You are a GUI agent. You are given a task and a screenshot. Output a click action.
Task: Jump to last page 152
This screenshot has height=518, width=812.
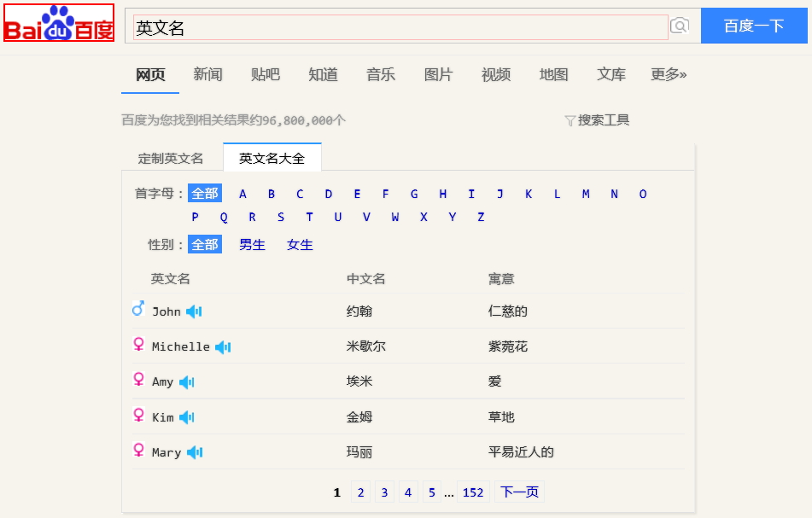coord(473,492)
